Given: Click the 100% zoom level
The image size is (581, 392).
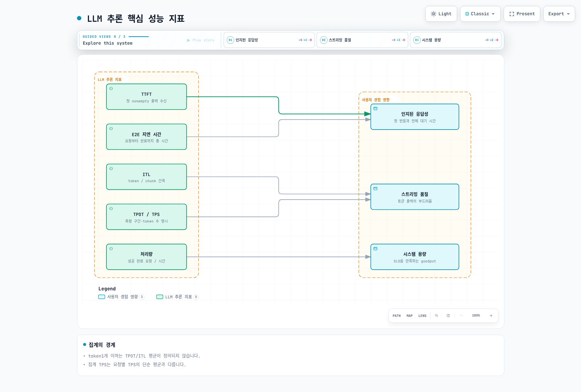Looking at the screenshot, I should (x=476, y=316).
